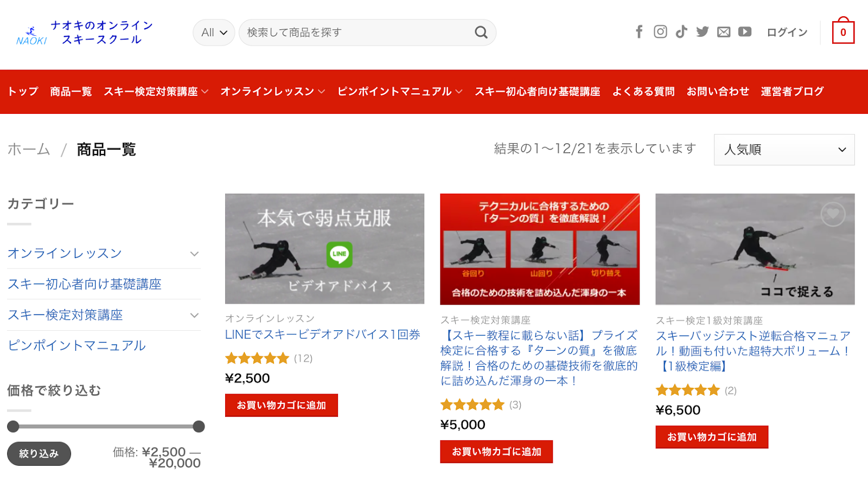Click the ホーム breadcrumb link
The image size is (868, 488).
pos(29,149)
